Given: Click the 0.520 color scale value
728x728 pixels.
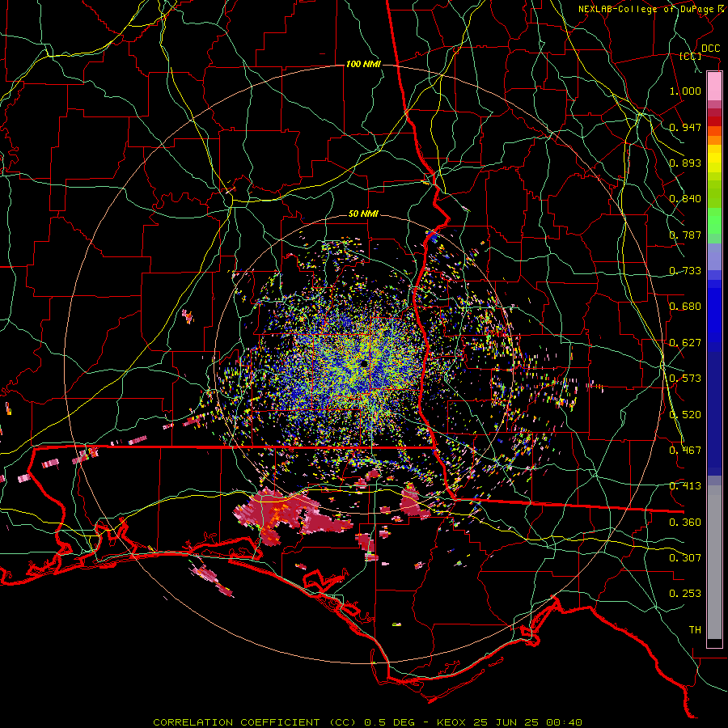Looking at the screenshot, I should (685, 415).
